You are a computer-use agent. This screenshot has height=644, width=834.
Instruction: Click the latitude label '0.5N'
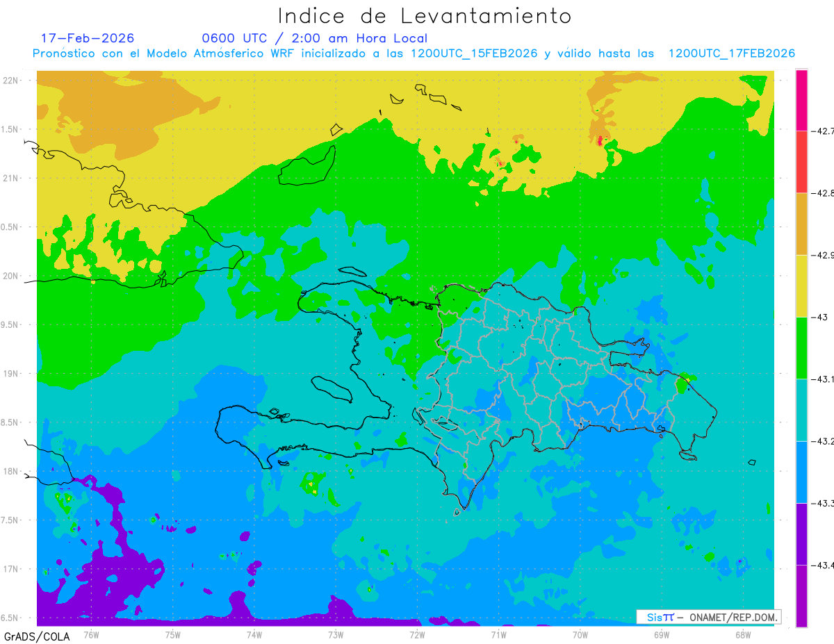10,227
